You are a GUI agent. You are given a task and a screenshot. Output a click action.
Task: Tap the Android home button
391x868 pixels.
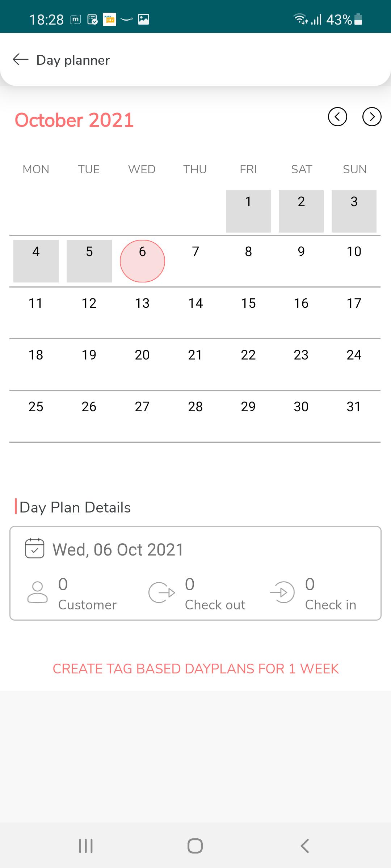195,846
